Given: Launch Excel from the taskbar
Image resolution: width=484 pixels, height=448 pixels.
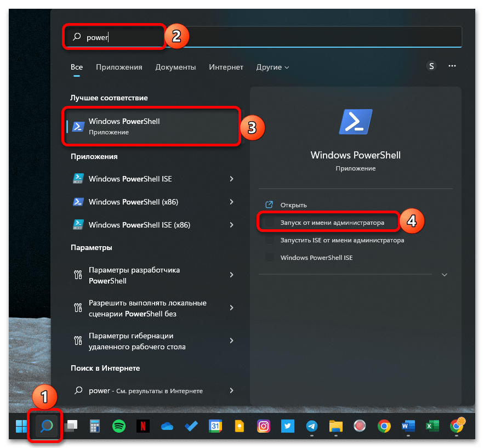Looking at the screenshot, I should tap(432, 426).
